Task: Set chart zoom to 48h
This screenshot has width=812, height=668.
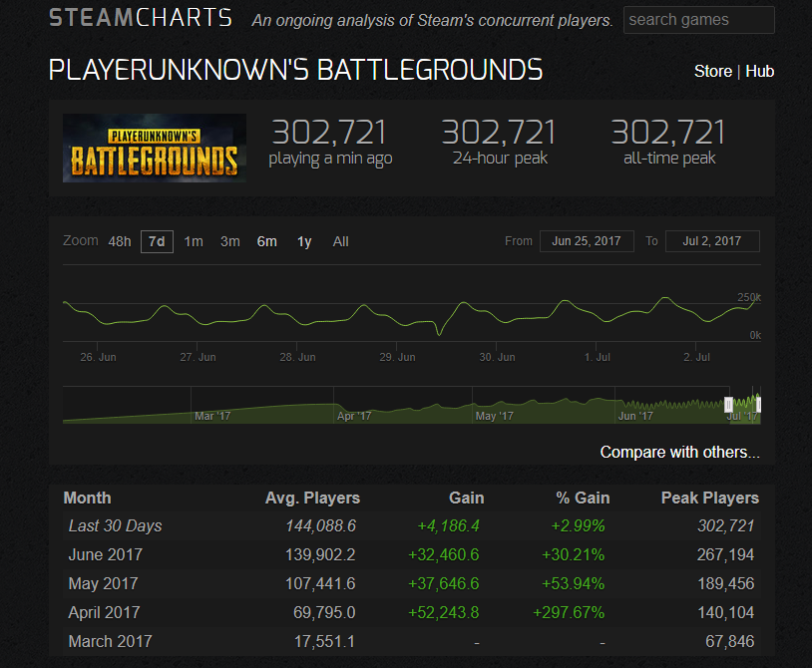Action: (x=119, y=241)
